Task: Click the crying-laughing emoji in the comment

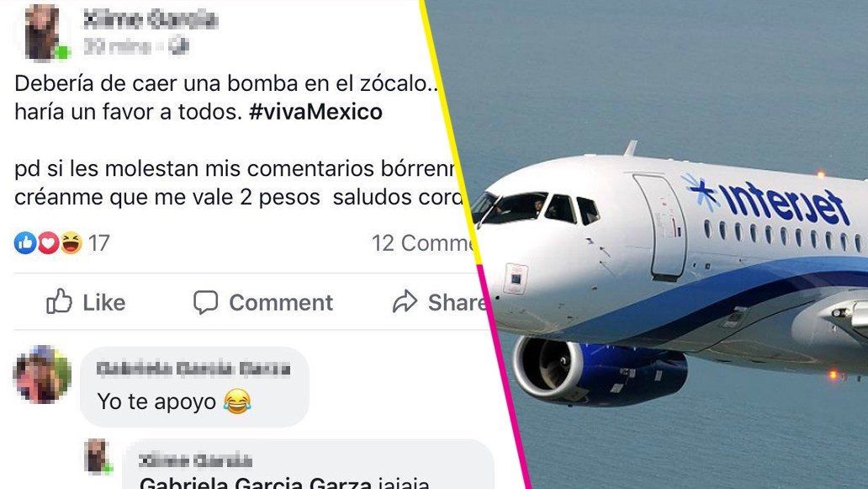Action: click(237, 401)
